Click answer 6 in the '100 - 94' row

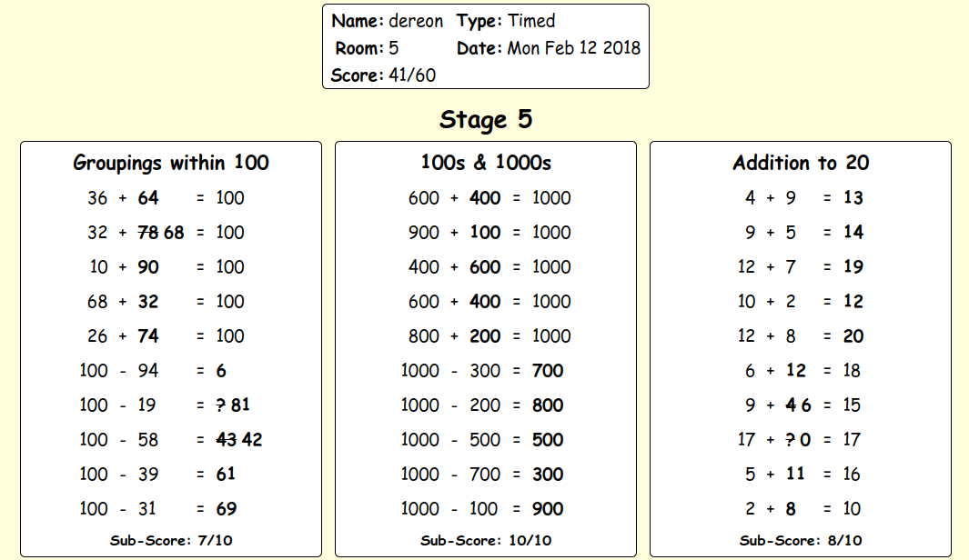pyautogui.click(x=221, y=371)
